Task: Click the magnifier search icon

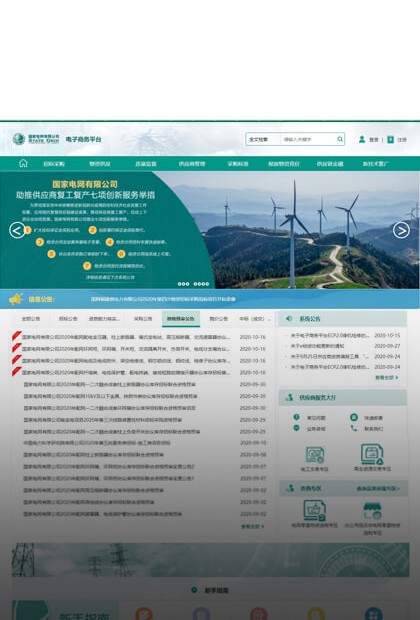Action: [340, 139]
